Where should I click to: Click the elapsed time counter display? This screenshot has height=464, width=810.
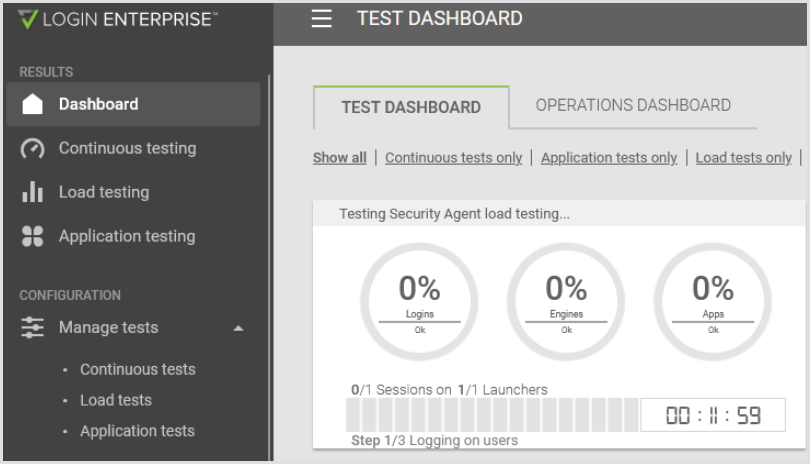(x=713, y=415)
